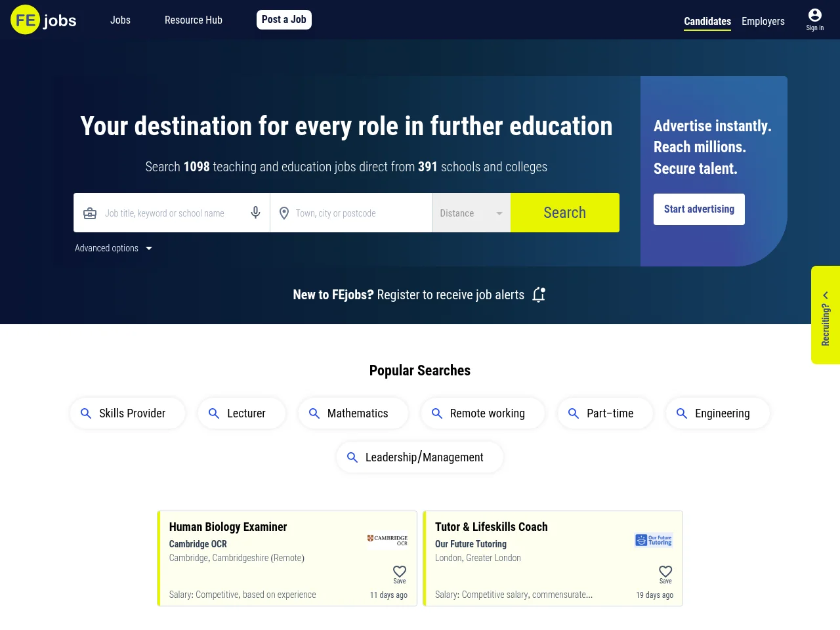Click the Post a Job button
The image size is (840, 630).
(284, 20)
